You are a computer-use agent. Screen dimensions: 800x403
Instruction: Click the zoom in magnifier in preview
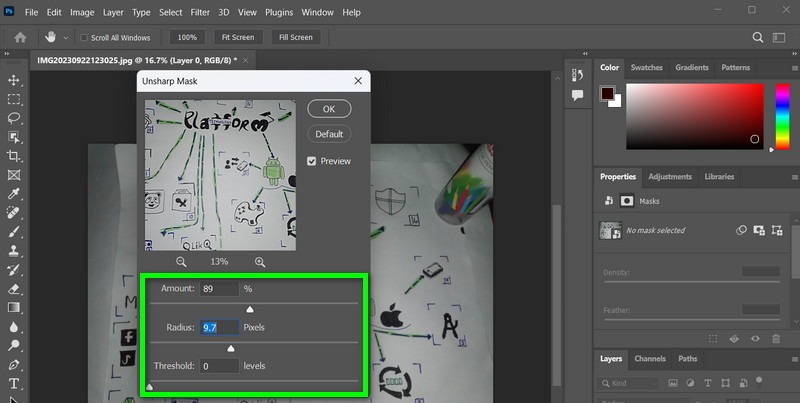(260, 262)
